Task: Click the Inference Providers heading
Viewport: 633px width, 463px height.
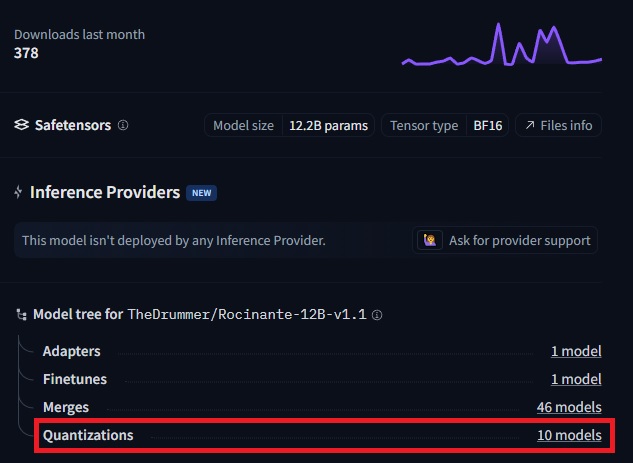Action: tap(105, 193)
